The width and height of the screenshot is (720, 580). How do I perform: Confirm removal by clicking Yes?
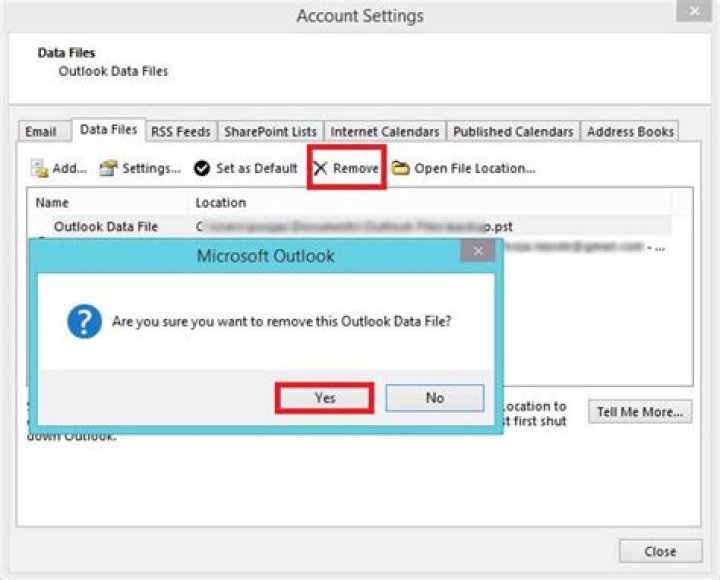[x=324, y=397]
